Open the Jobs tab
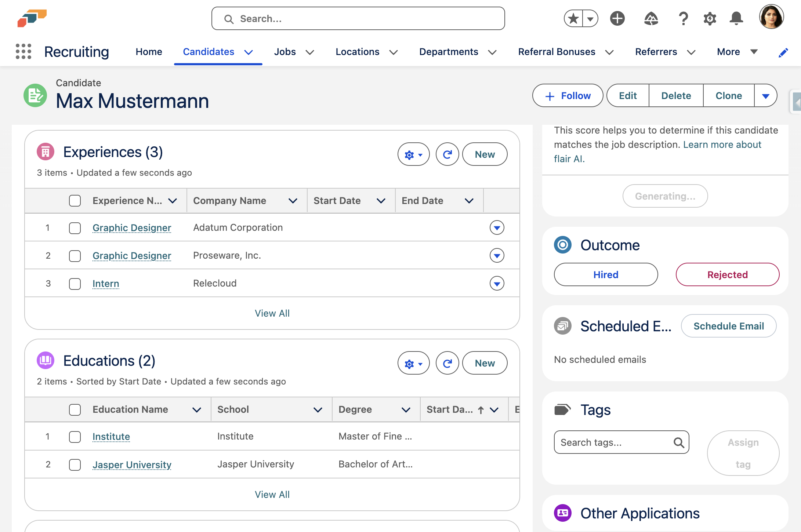The width and height of the screenshot is (801, 532). (285, 52)
